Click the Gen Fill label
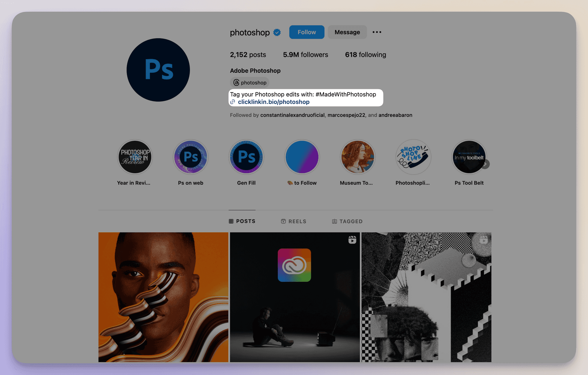This screenshot has width=588, height=375. (246, 183)
